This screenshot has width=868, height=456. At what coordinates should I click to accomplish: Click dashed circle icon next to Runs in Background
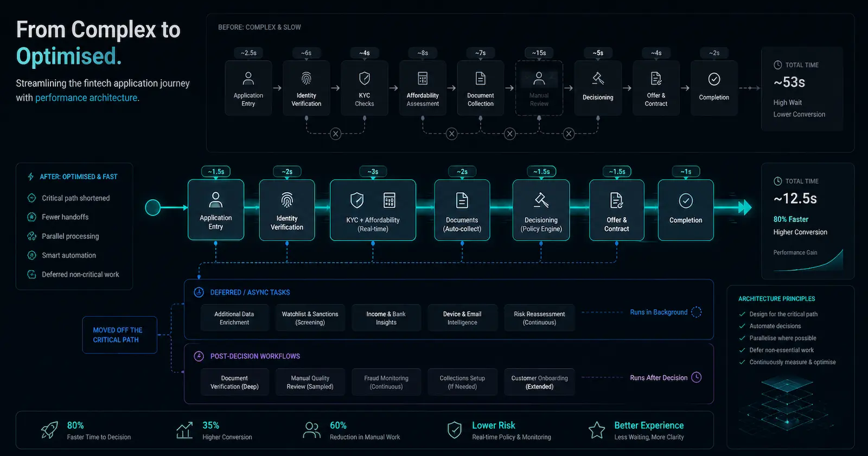697,312
